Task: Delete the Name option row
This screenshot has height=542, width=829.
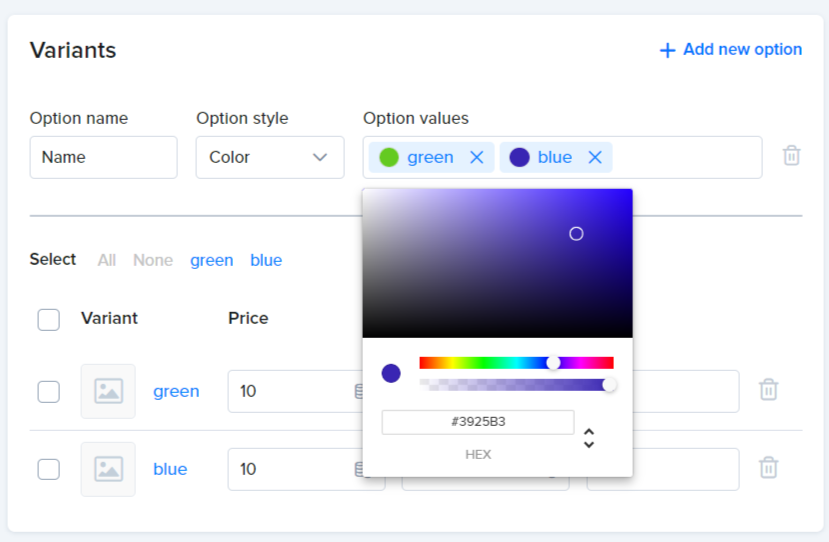Action: [791, 156]
